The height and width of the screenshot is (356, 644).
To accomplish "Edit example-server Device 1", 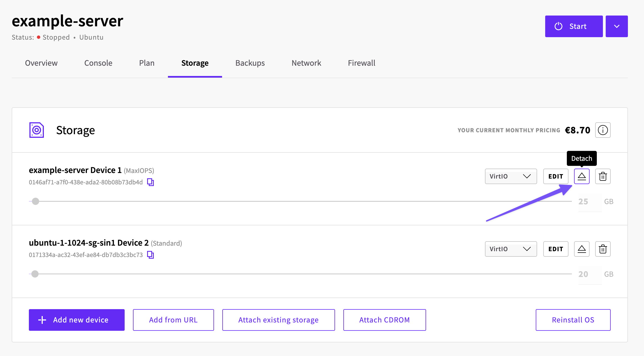I will coord(556,176).
